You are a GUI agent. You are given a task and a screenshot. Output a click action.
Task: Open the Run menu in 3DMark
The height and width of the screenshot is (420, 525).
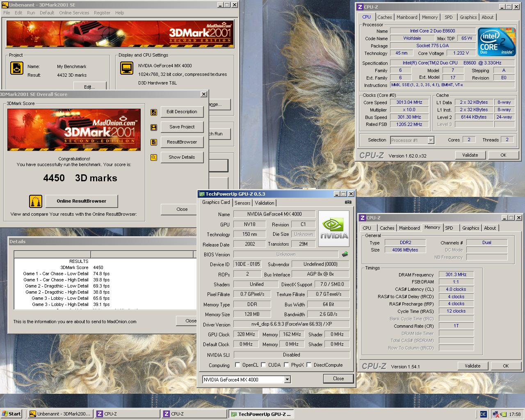[31, 13]
